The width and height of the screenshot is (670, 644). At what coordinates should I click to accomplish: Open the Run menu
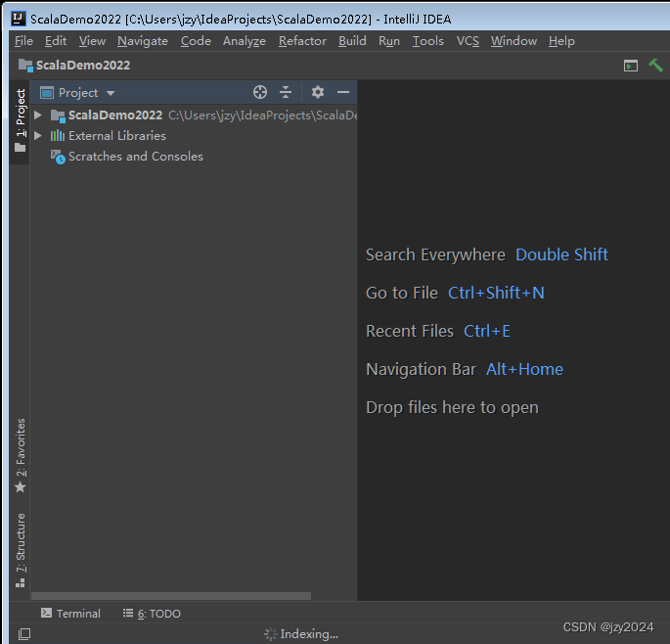pos(389,41)
